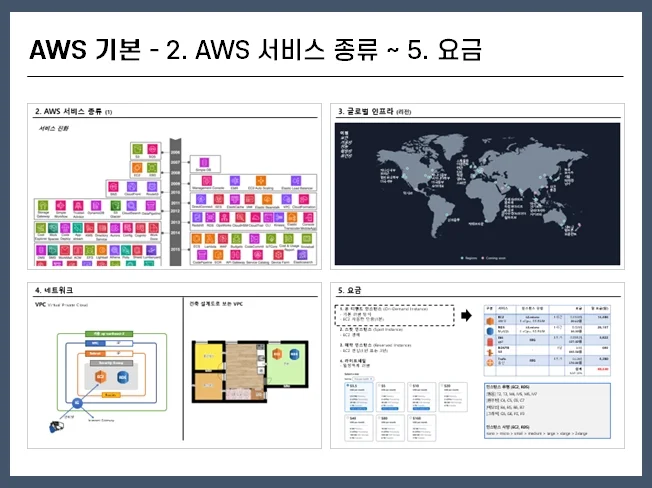Click the CloudFormation service icon

pyautogui.click(x=304, y=200)
